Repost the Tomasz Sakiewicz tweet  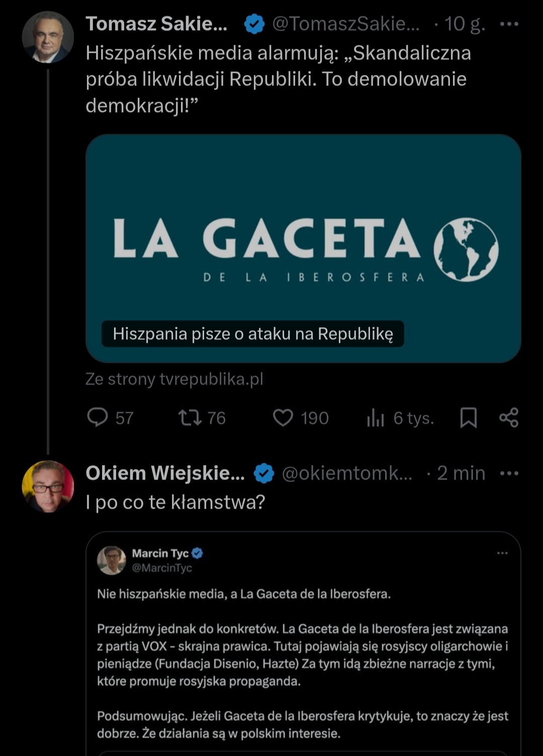(x=191, y=418)
